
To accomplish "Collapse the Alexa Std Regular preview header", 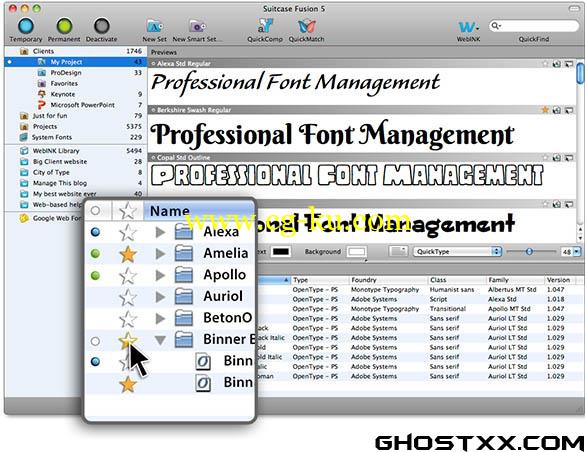I will [153, 64].
